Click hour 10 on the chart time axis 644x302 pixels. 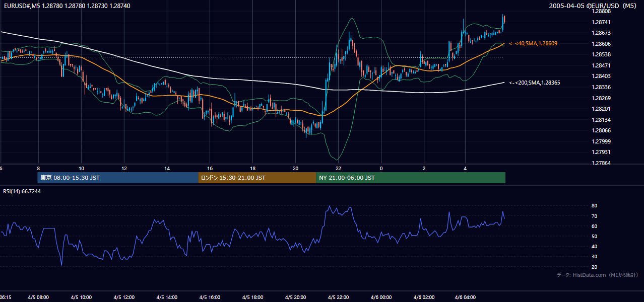(x=81, y=168)
